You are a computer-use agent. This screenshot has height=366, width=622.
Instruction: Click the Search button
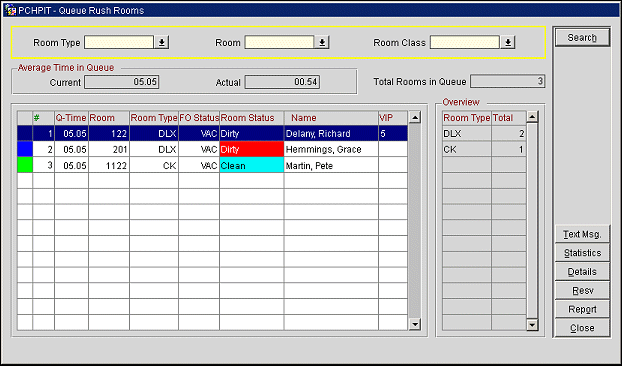pyautogui.click(x=582, y=38)
